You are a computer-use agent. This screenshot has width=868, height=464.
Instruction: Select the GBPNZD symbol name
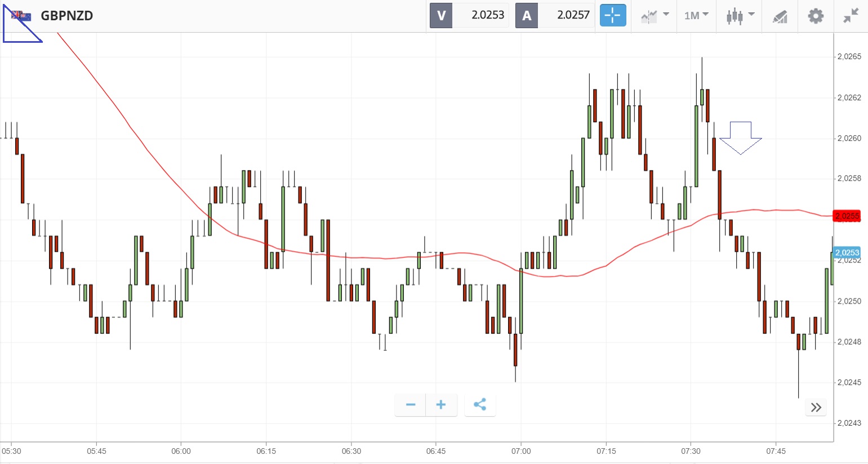point(67,16)
